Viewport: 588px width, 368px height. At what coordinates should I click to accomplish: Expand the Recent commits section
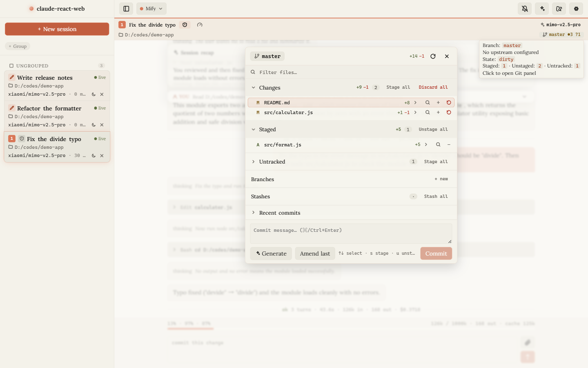pos(254,213)
